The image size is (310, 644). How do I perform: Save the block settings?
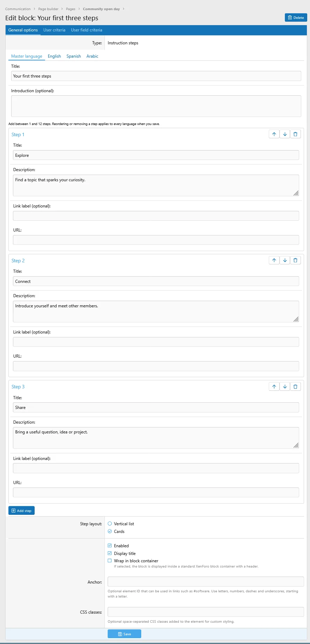point(124,634)
